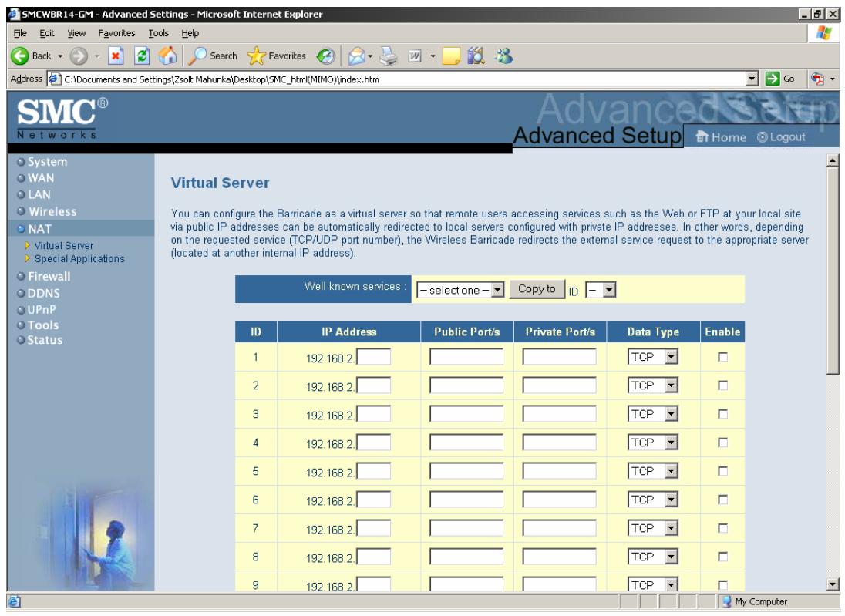Open the WAN sidebar section
The width and height of the screenshot is (845, 616).
point(40,178)
